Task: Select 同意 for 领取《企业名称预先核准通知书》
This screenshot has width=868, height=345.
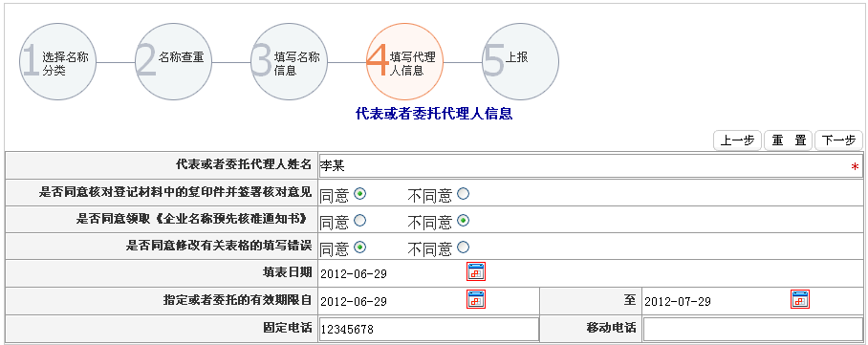Action: (x=359, y=221)
